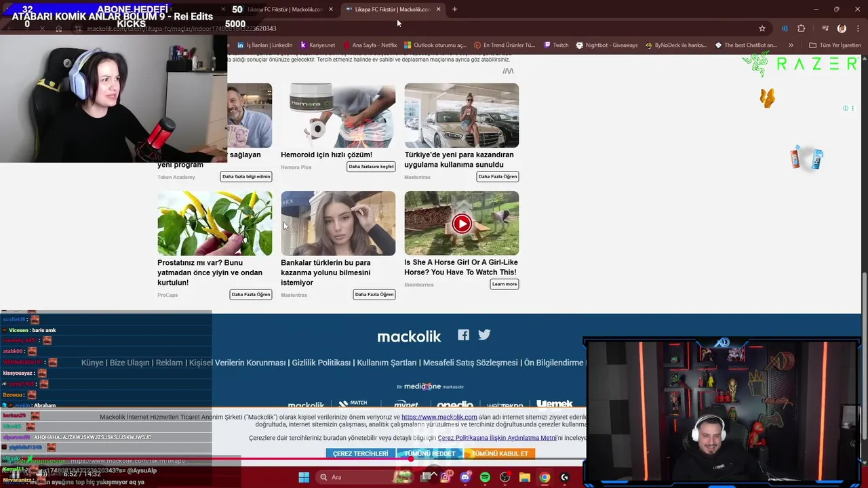Open The best ChatBot bookmark
Screen dimensions: 868x488
pyautogui.click(x=746, y=45)
